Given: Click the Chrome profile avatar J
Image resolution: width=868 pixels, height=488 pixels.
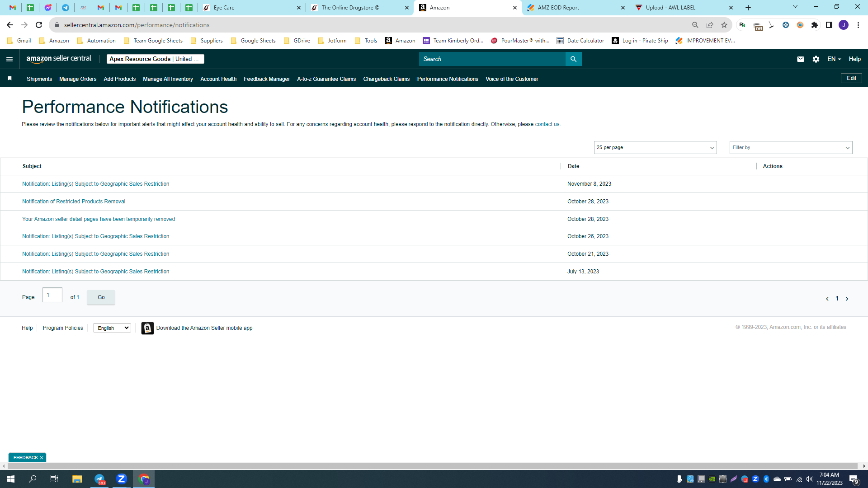Looking at the screenshot, I should (x=844, y=25).
